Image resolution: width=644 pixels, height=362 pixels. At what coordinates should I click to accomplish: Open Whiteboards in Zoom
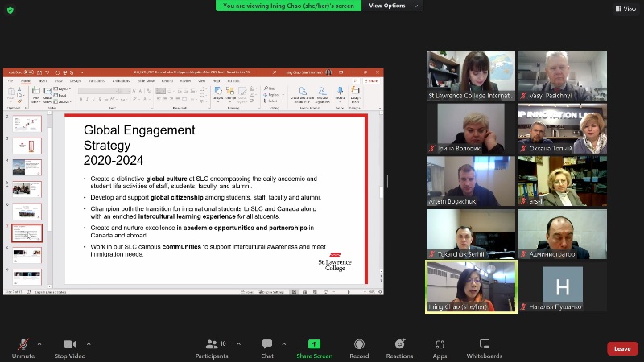tap(485, 348)
